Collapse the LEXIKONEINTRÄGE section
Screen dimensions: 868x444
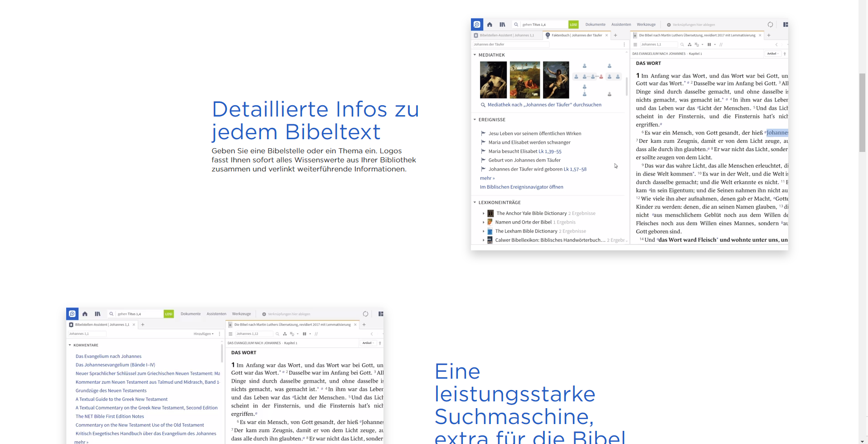coord(475,202)
